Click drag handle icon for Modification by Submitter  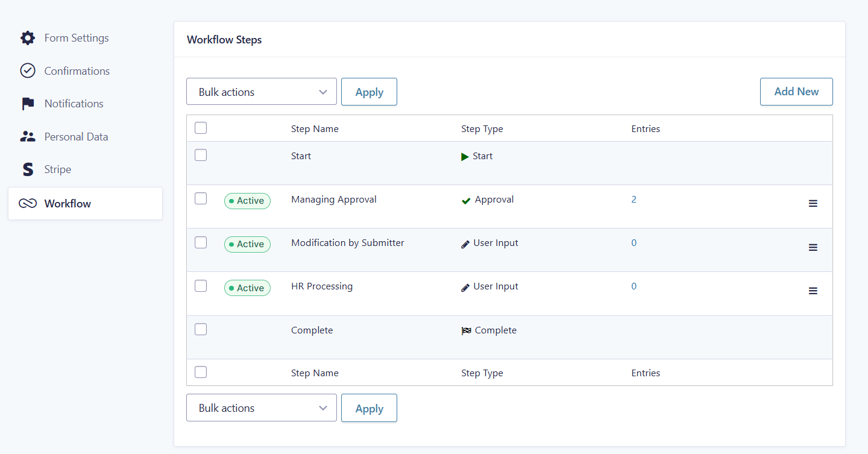(813, 247)
